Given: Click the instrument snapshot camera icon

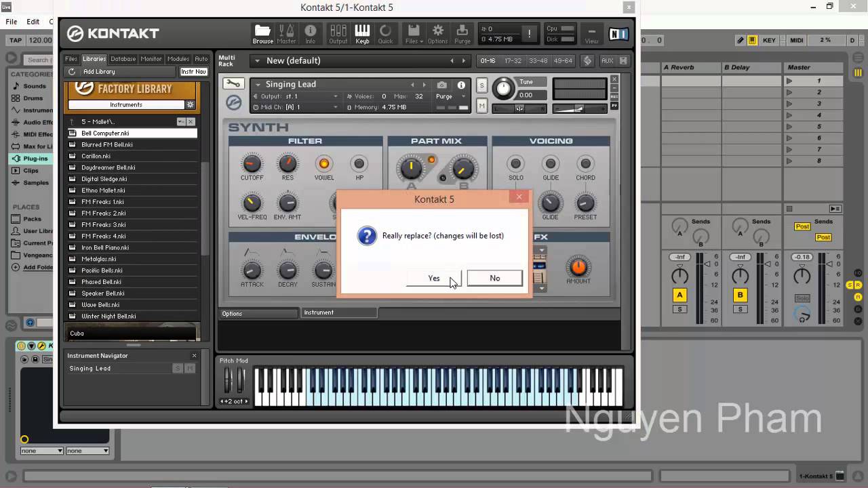Looking at the screenshot, I should (x=442, y=85).
